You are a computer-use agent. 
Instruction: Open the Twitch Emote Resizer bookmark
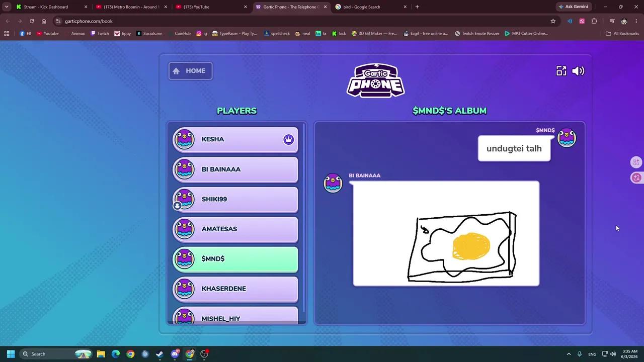pyautogui.click(x=477, y=34)
